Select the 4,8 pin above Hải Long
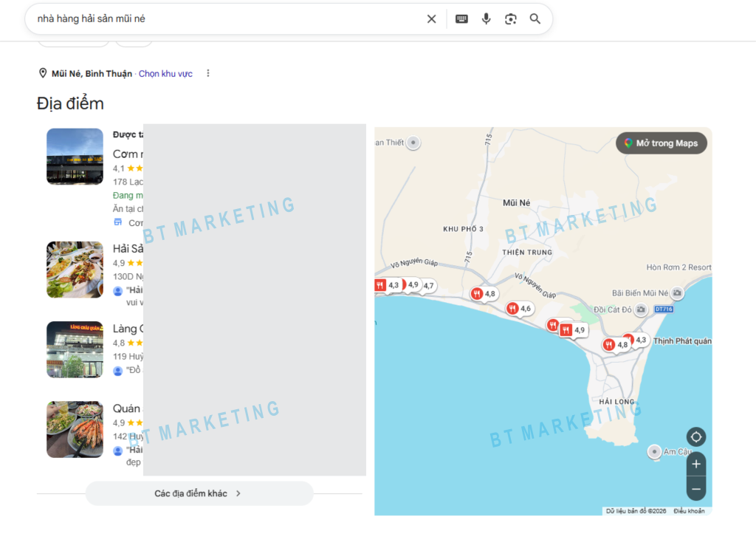756x534 pixels. coord(616,344)
